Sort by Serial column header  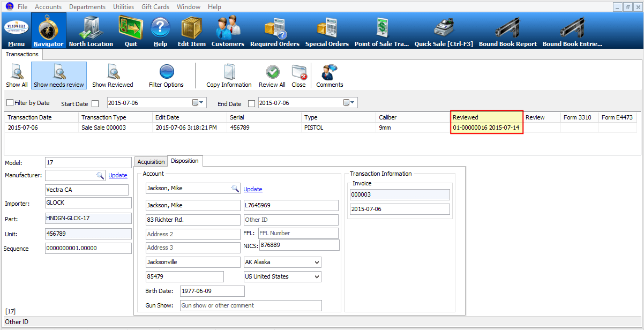click(264, 117)
